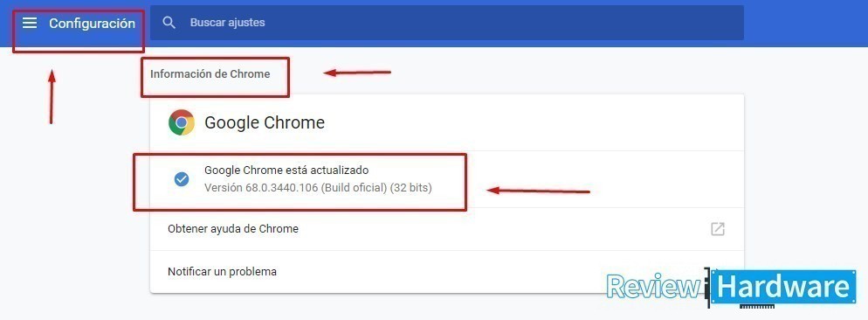Click the blue update checkmark icon
Screen dimensions: 868x320
(x=182, y=179)
